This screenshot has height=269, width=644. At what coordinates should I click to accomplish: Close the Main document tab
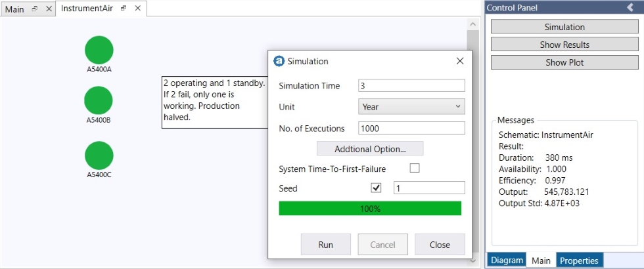point(49,9)
